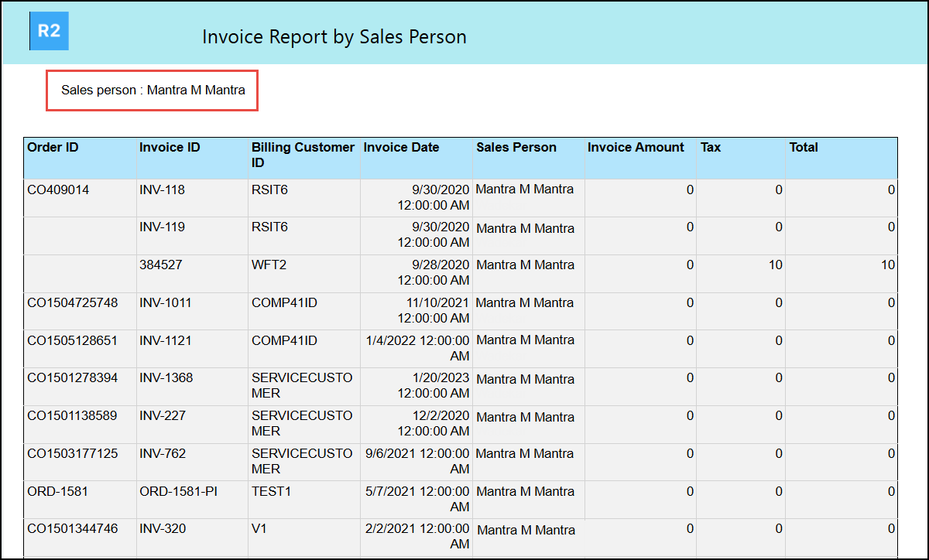Click the Sales Person column header

516,148
